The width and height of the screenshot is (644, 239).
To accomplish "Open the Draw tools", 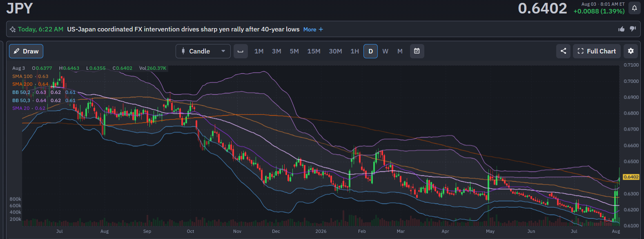I will point(26,51).
